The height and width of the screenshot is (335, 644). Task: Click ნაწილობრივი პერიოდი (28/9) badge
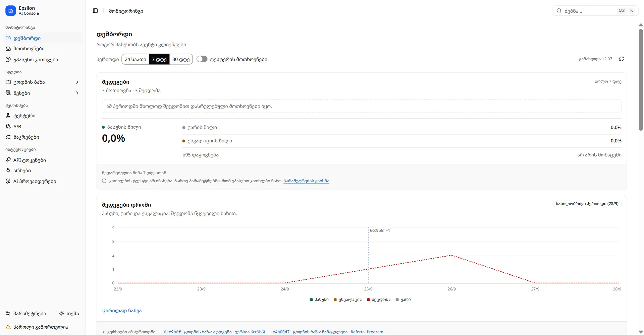point(587,204)
